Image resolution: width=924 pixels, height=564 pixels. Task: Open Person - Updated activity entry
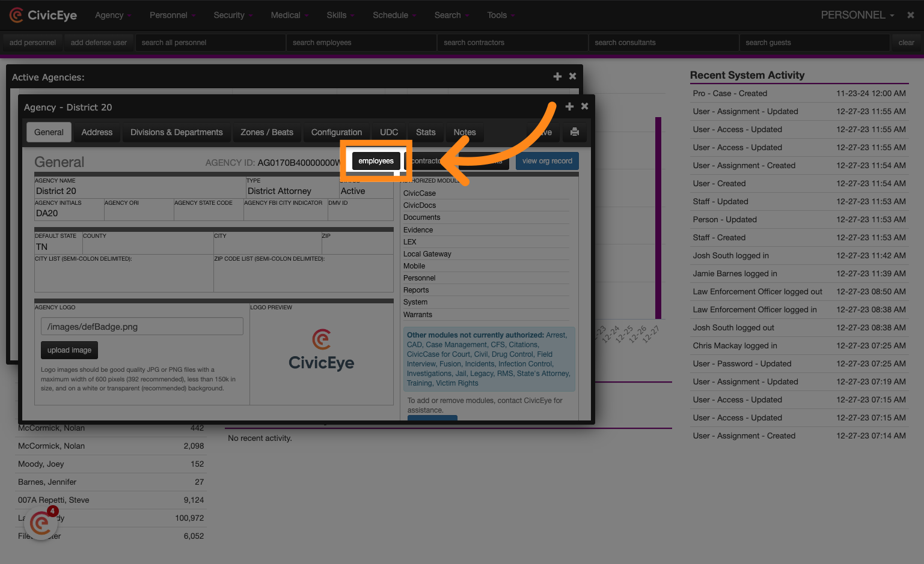coord(799,219)
